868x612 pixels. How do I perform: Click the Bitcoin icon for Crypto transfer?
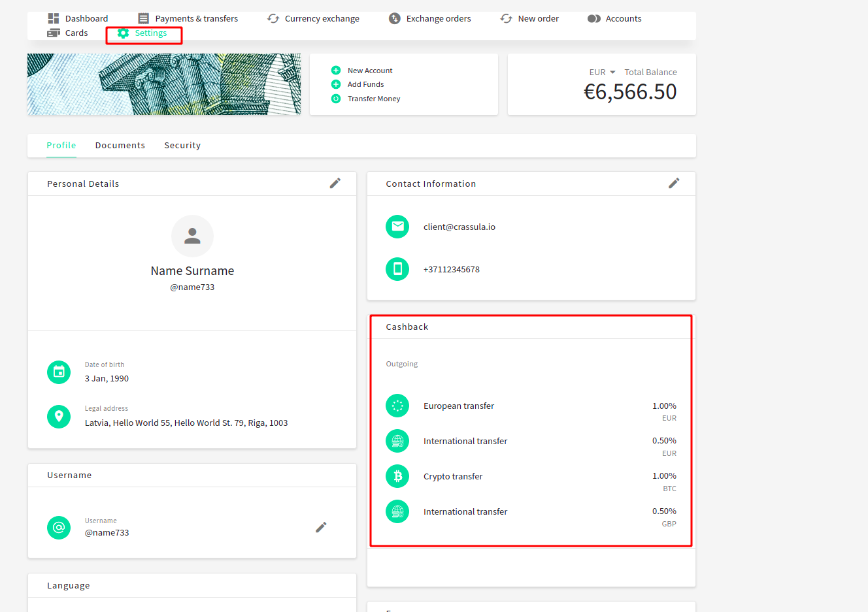click(397, 477)
